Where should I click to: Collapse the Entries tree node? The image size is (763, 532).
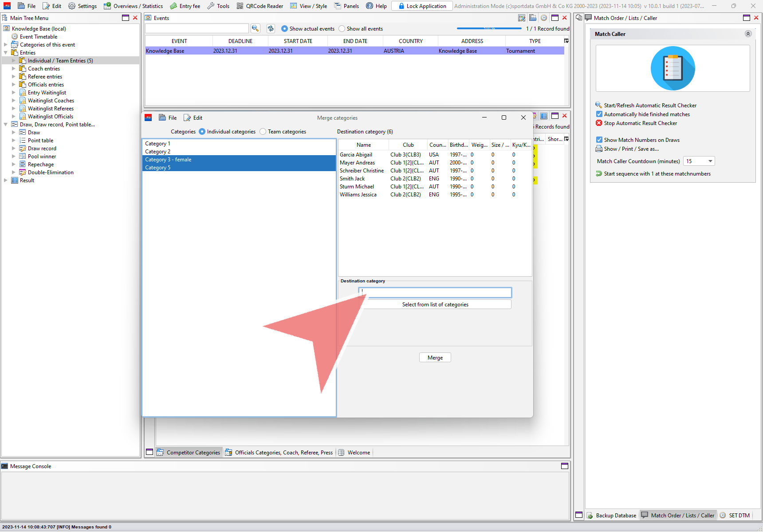(x=5, y=53)
